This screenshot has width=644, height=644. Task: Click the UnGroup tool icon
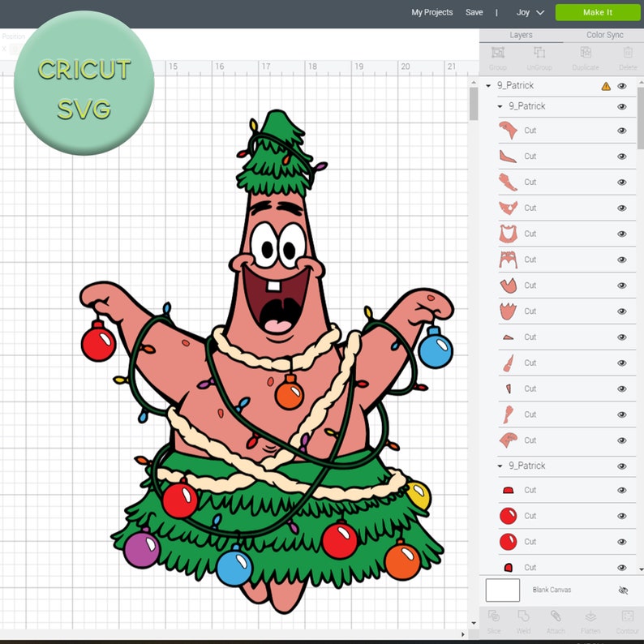[x=539, y=53]
